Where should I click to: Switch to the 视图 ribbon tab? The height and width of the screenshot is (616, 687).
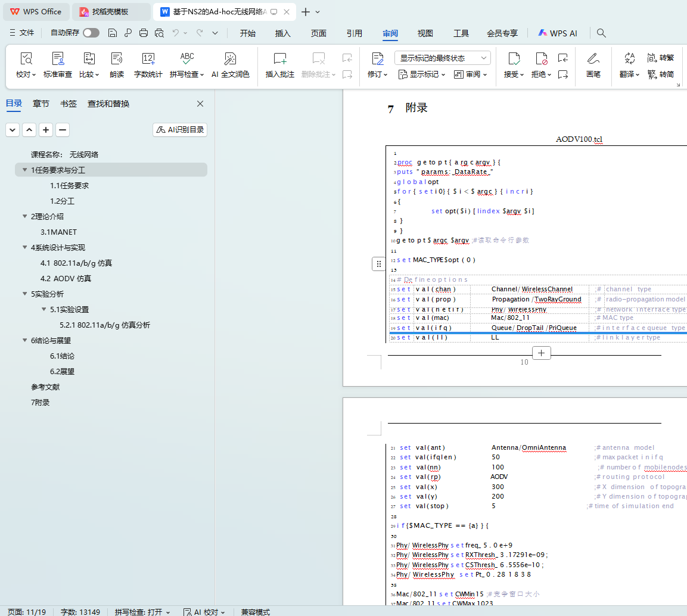click(x=425, y=33)
